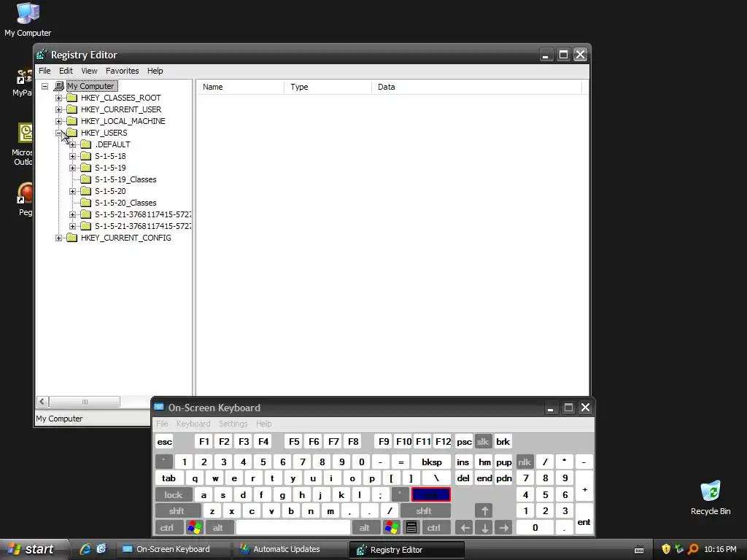
Task: Expand the HKEY_CLASSES_ROOT node
Action: (x=58, y=98)
